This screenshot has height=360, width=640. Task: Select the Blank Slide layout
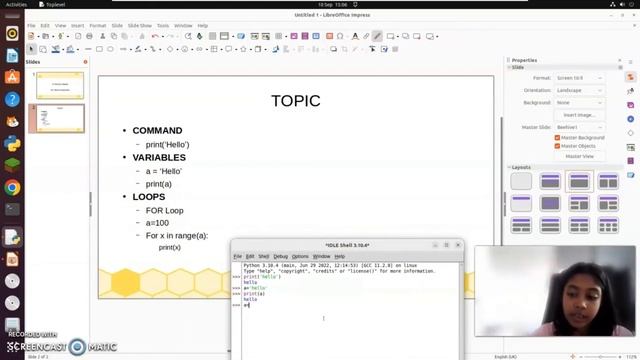pos(521,181)
